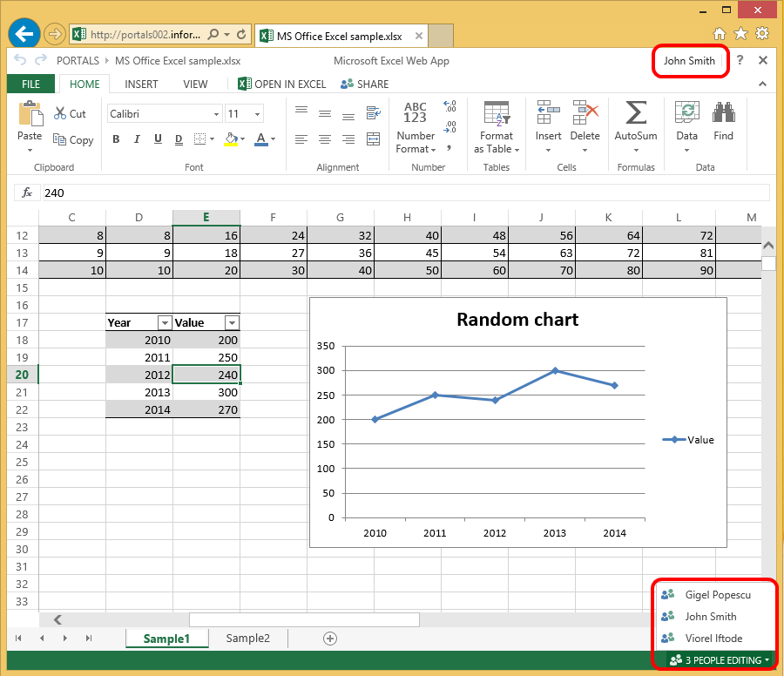Click the PORTALS breadcrumb link
Image resolution: width=784 pixels, height=676 pixels.
tap(78, 61)
